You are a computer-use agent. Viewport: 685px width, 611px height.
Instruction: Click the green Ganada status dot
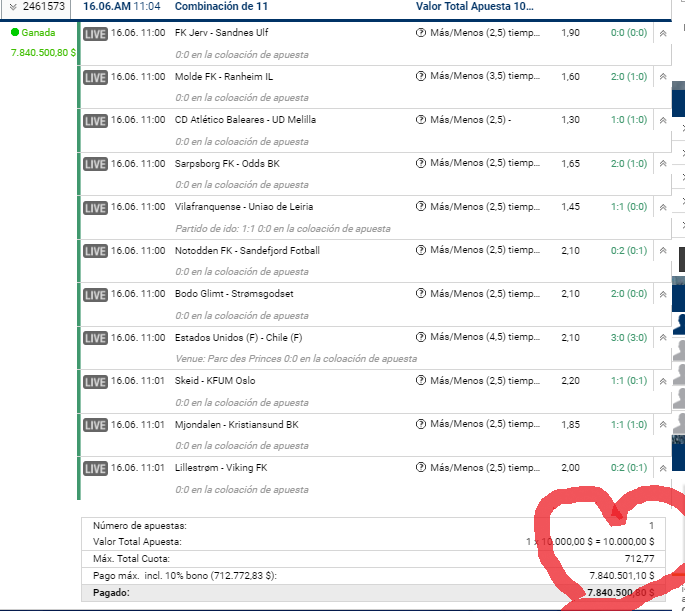(15, 32)
